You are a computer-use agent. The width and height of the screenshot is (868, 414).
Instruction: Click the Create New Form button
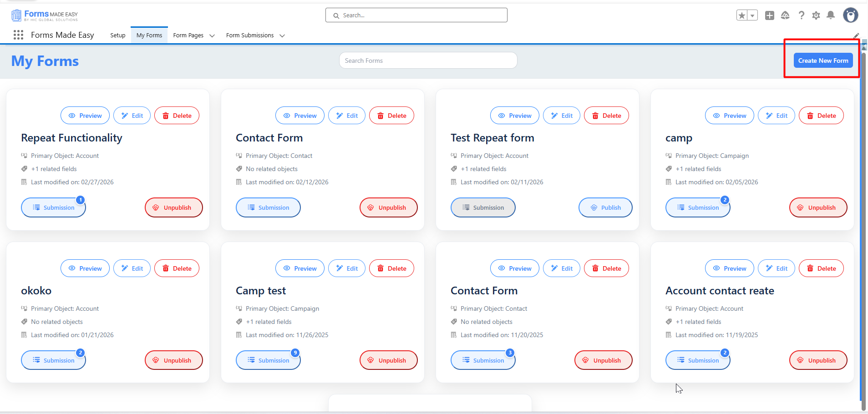(x=823, y=61)
